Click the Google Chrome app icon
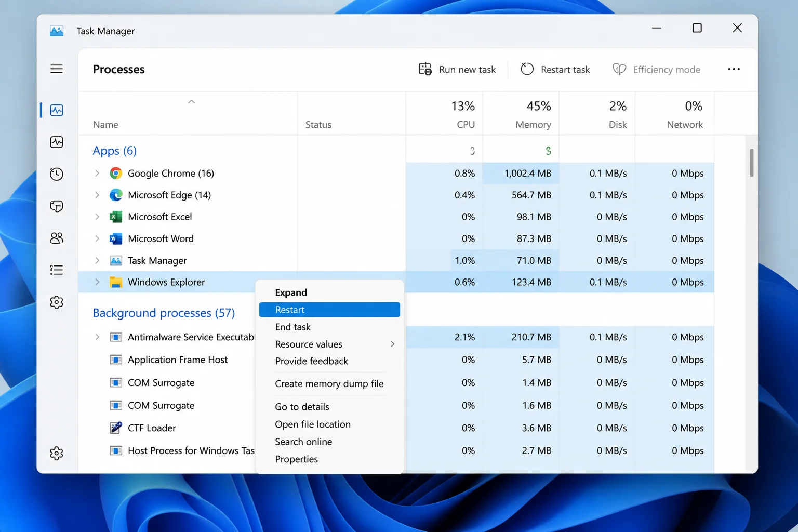798x532 pixels. coord(116,174)
